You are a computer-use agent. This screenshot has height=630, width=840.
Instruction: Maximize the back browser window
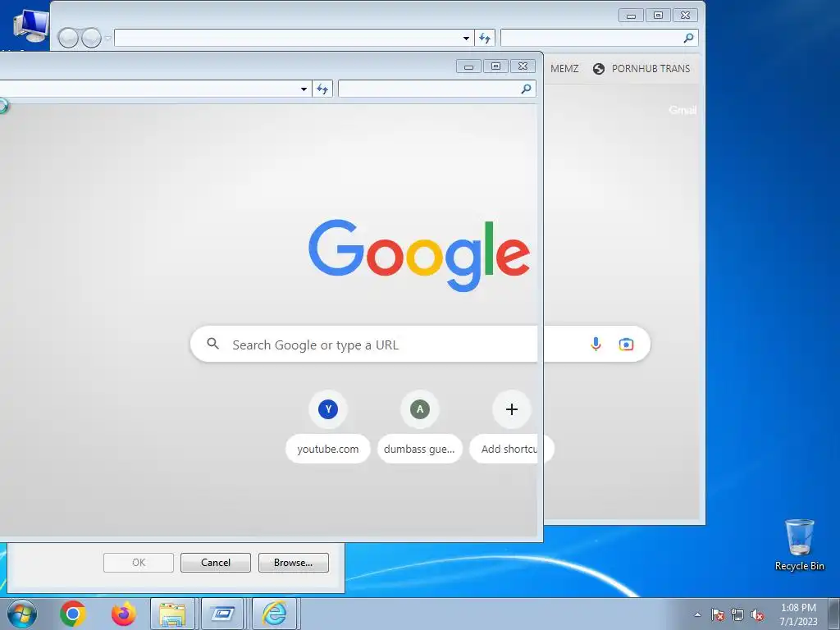pyautogui.click(x=658, y=16)
